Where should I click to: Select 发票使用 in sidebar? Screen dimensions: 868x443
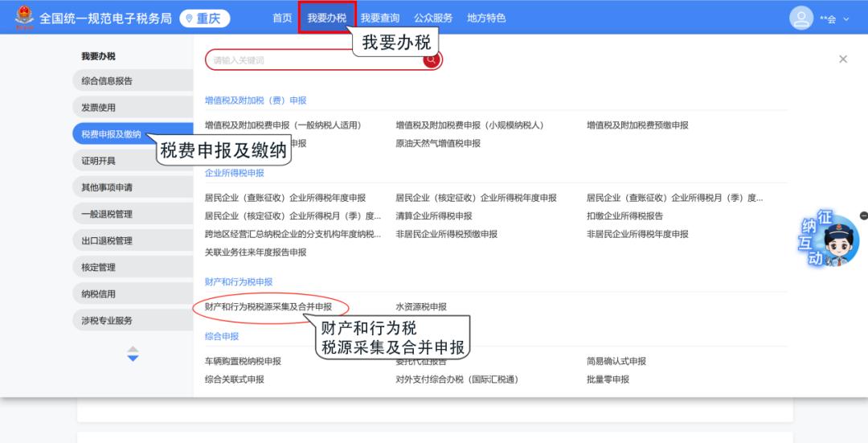(x=133, y=107)
